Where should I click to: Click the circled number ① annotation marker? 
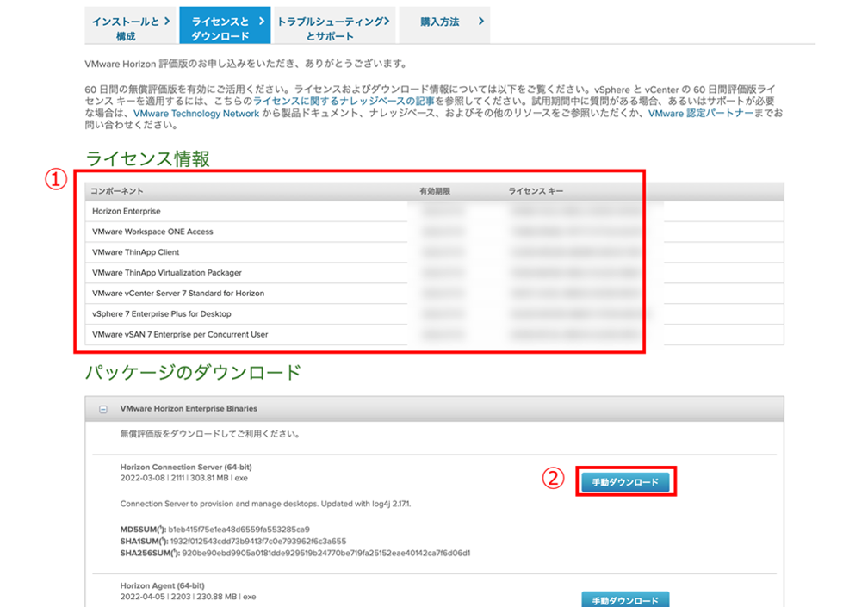click(56, 178)
